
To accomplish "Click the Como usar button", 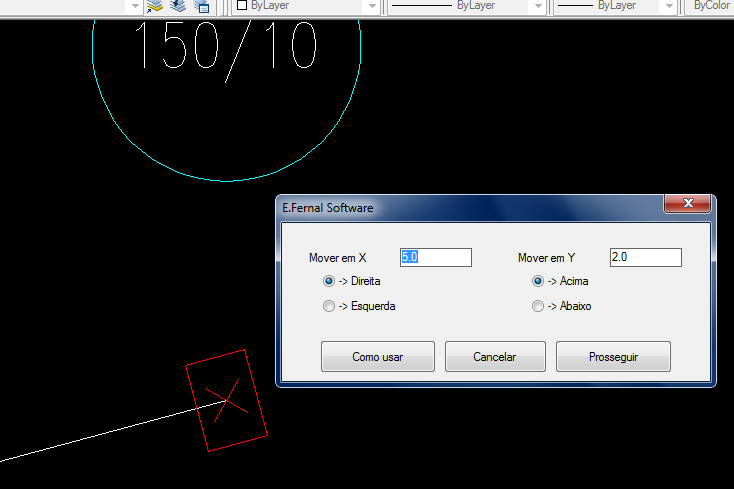I will 378,357.
